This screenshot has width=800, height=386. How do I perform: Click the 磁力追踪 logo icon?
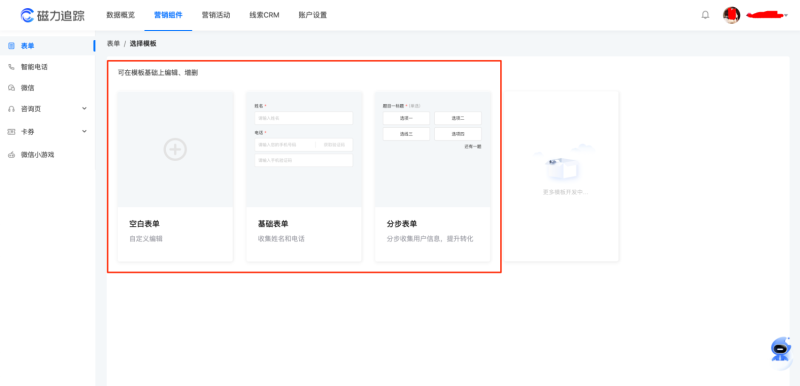tap(27, 15)
